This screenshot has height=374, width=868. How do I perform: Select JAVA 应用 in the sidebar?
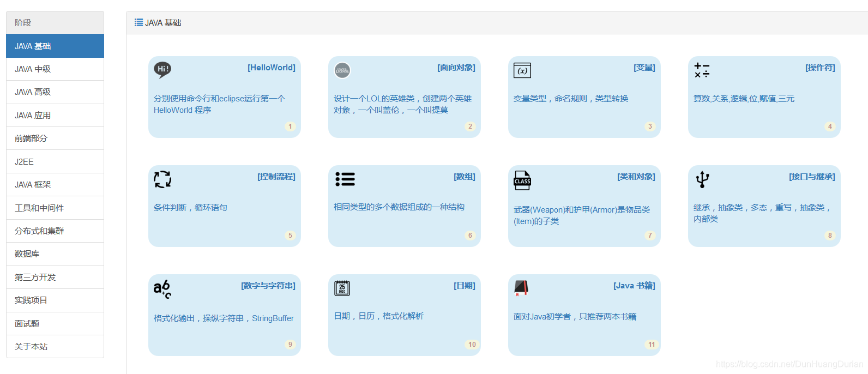(x=55, y=116)
